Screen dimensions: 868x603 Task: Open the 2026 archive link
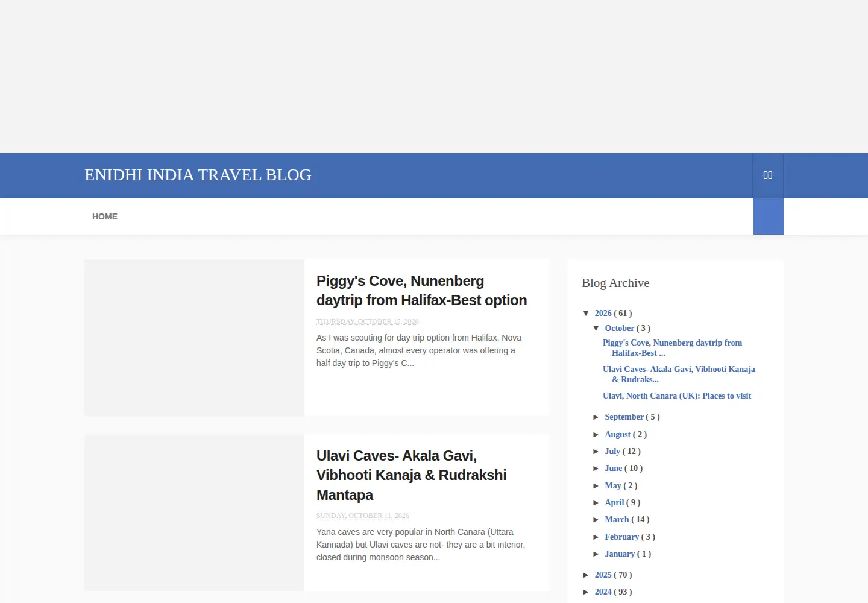(603, 313)
